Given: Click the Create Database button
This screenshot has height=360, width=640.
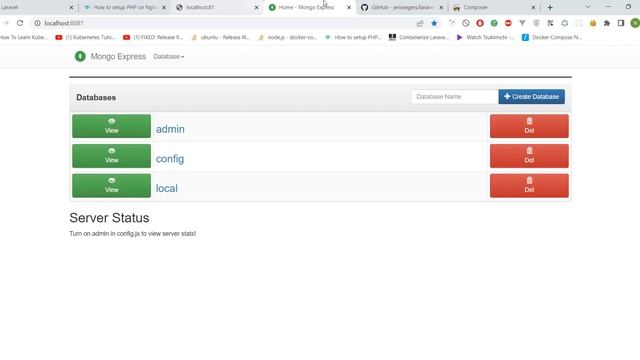Looking at the screenshot, I should point(531,97).
